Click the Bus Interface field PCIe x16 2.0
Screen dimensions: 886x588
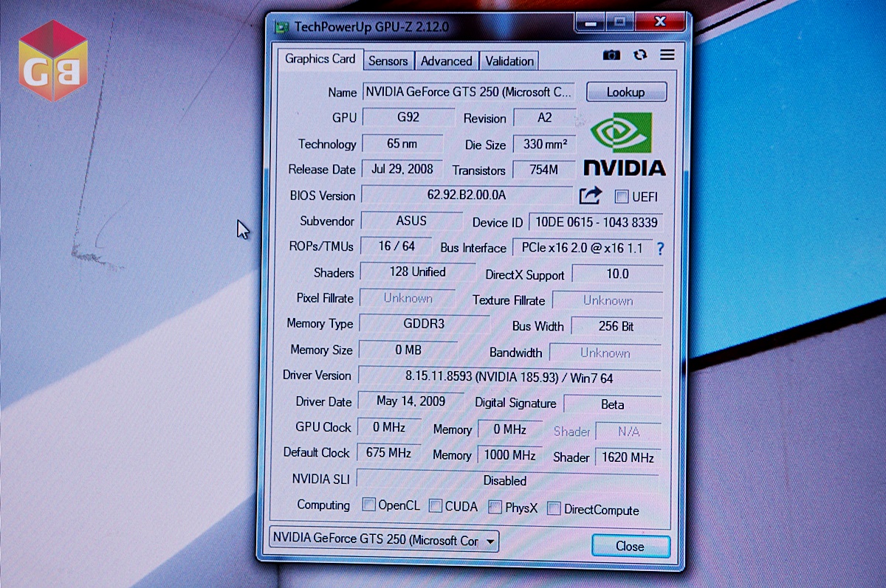click(x=582, y=248)
